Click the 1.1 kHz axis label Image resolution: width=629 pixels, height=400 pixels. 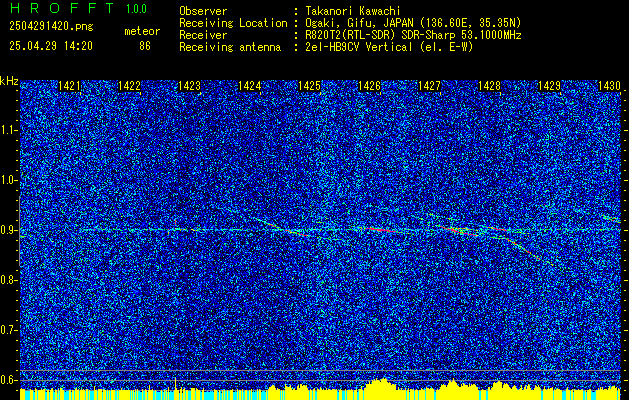(x=8, y=130)
